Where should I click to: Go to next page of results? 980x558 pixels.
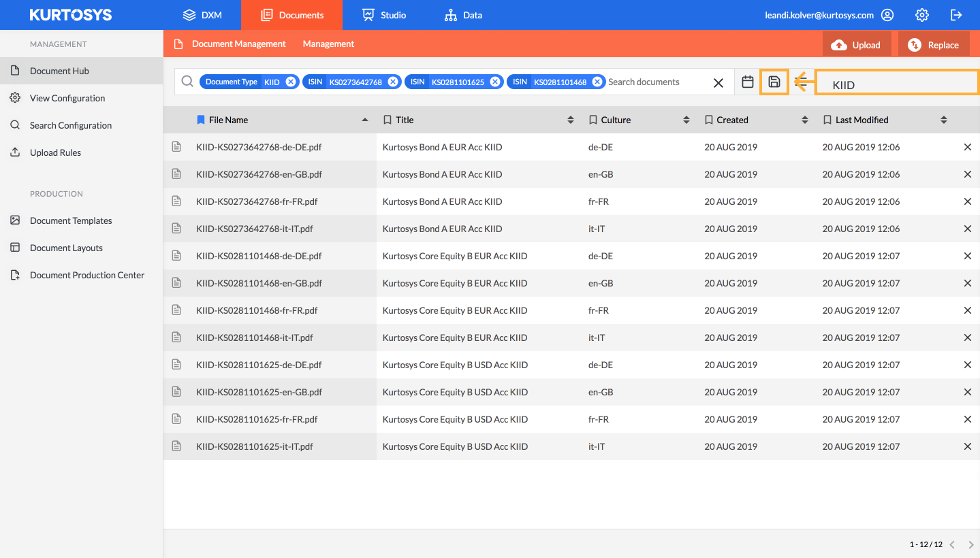(971, 544)
